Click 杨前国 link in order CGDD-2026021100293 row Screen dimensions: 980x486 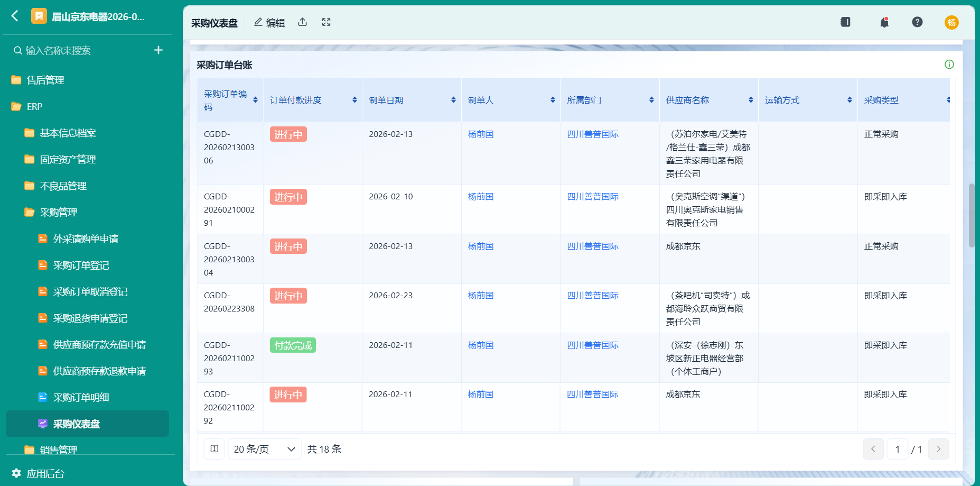(481, 345)
